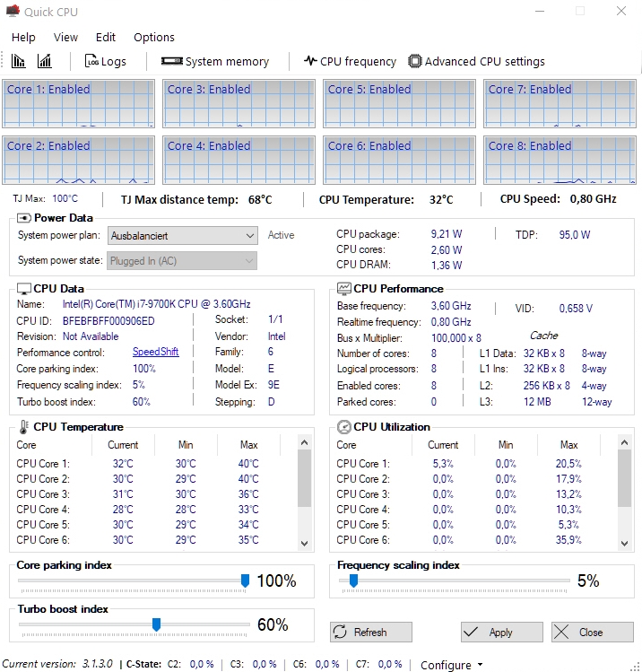642x672 pixels.
Task: Open the Options menu
Action: click(154, 37)
